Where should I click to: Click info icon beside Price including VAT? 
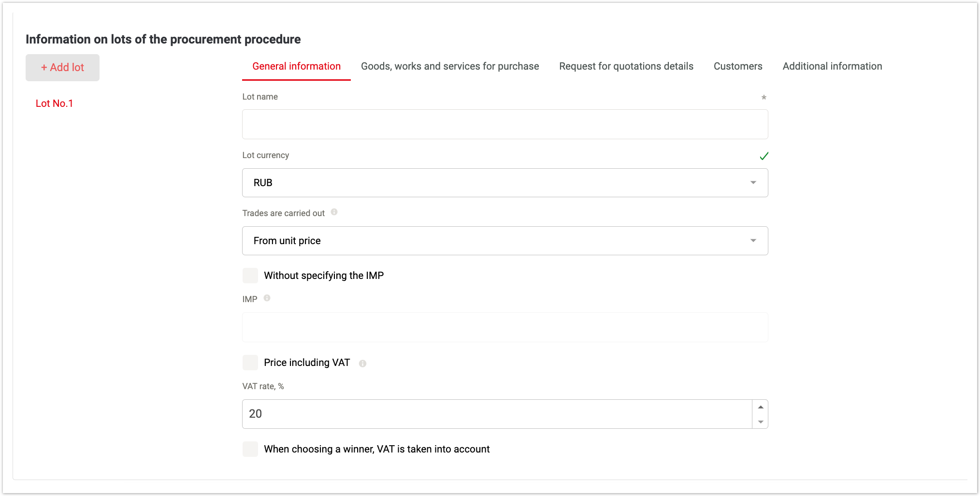click(x=362, y=364)
